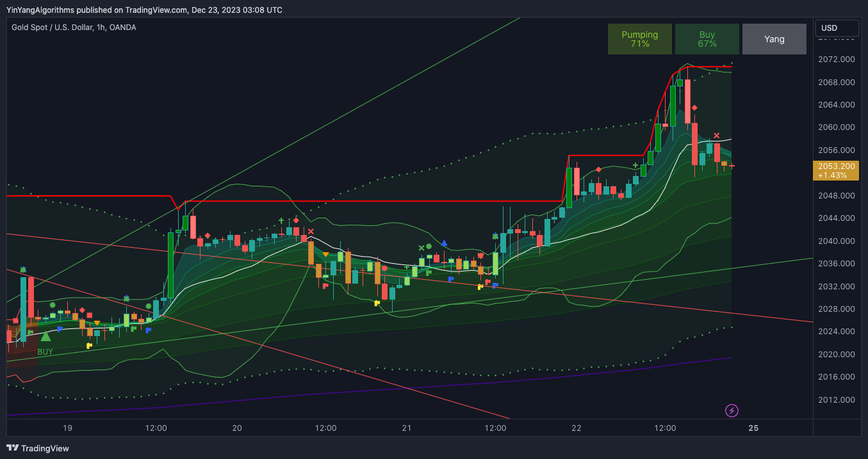Screen dimensions: 868x459
Task: Click the date label 20 on time axis
Action: click(x=237, y=428)
